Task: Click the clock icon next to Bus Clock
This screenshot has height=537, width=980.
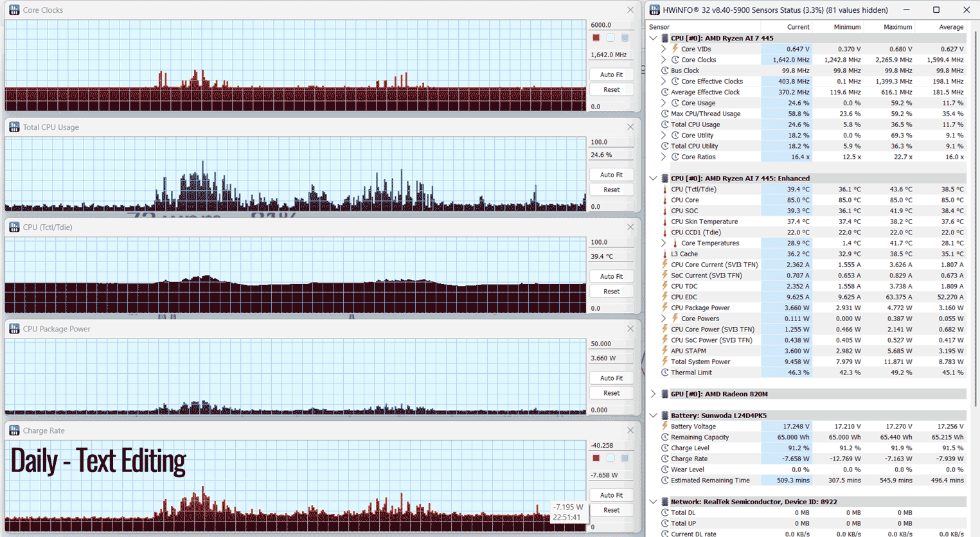Action: 664,71
